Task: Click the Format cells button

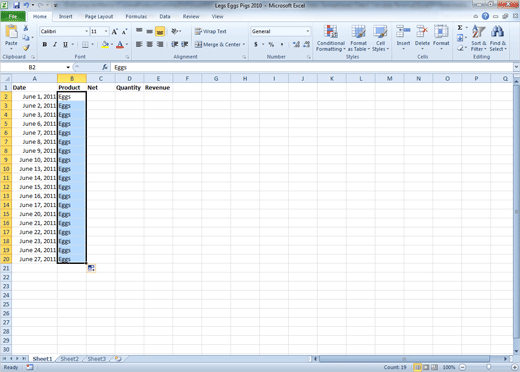Action: [441, 38]
